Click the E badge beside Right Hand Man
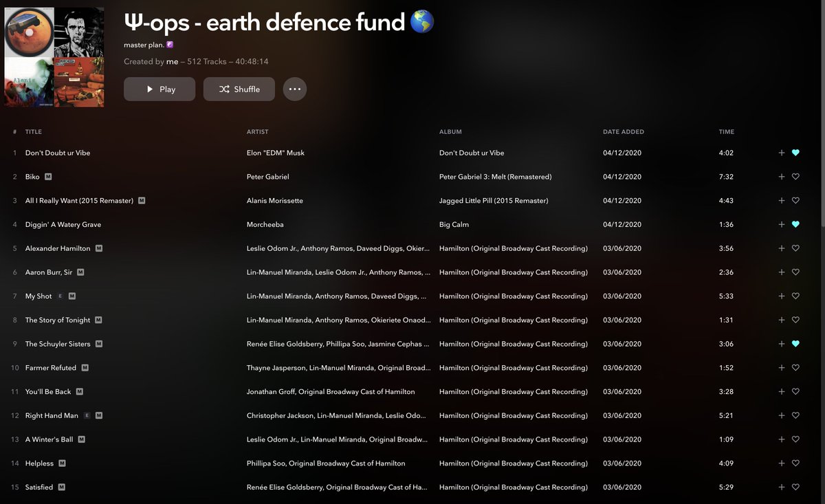Screen dimensions: 825x504 (x=87, y=415)
